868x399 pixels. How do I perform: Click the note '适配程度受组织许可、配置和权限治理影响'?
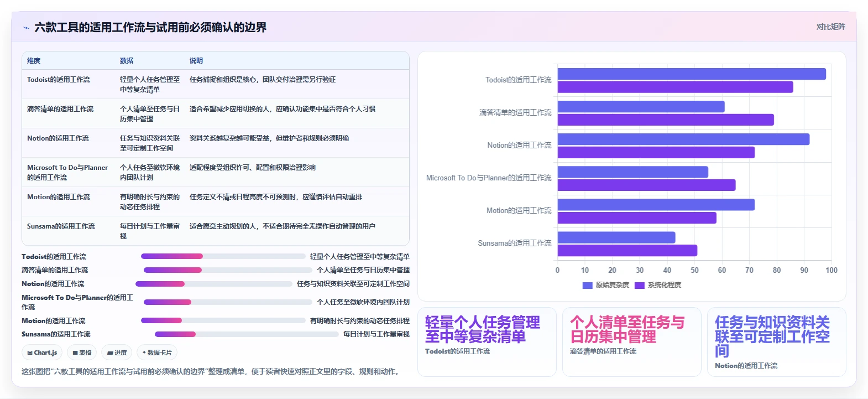[253, 168]
